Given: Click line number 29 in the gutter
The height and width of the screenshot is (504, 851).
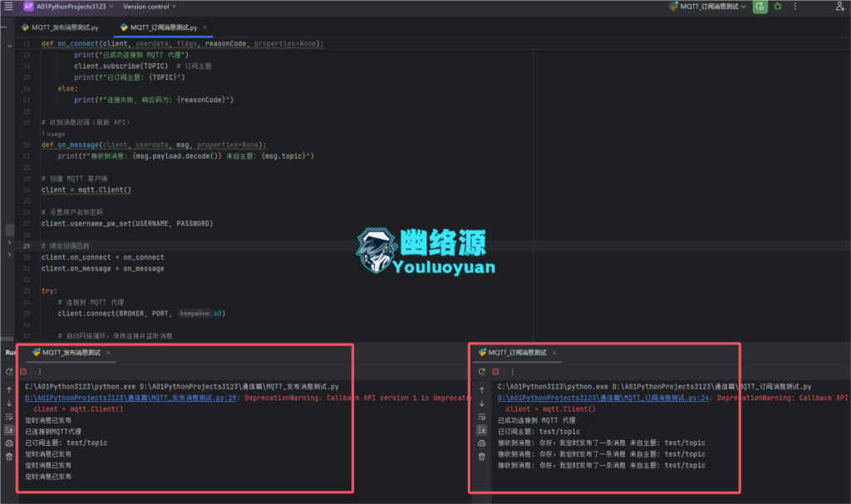Looking at the screenshot, I should tap(27, 246).
